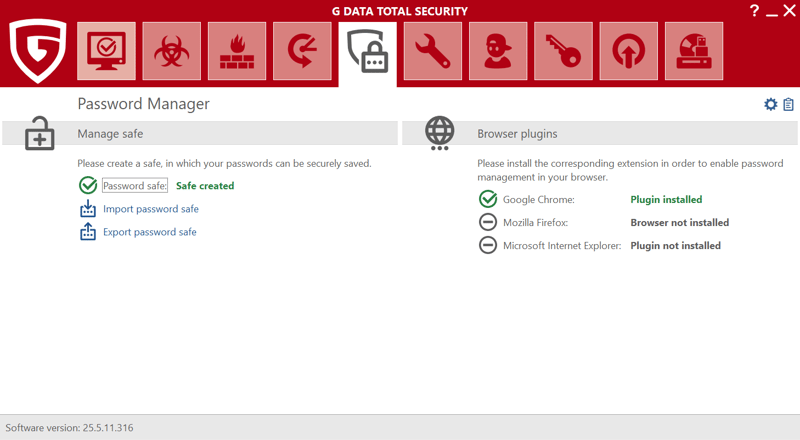Click the Browser plugins globe icon
800x440 pixels.
tap(439, 133)
